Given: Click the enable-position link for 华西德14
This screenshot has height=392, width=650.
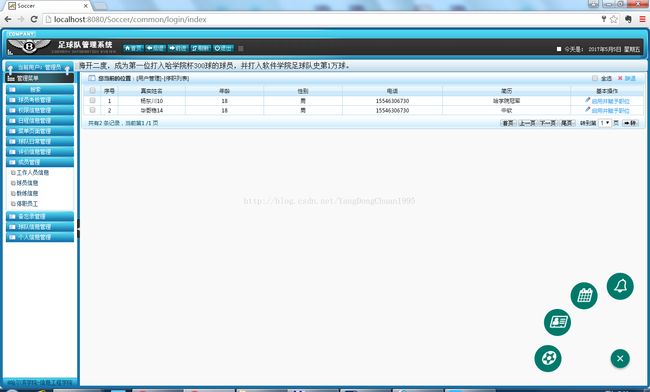Looking at the screenshot, I should [x=610, y=110].
